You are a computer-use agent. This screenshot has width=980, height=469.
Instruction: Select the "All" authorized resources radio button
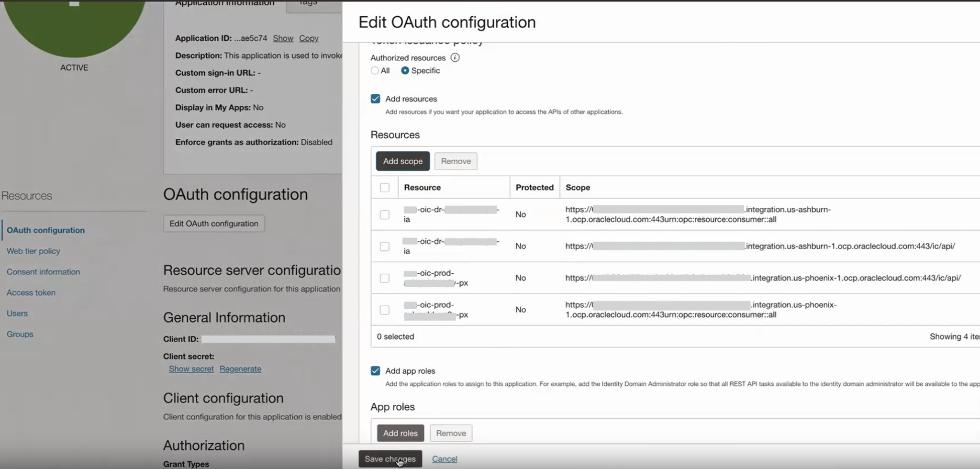375,70
